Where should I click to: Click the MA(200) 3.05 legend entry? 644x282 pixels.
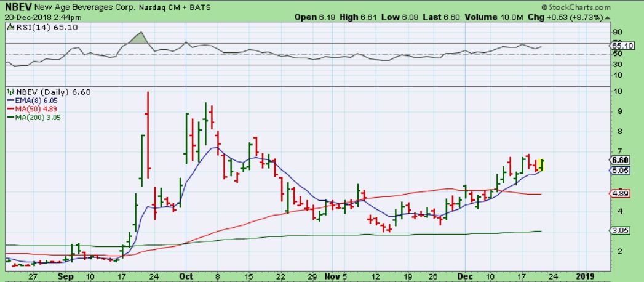point(34,118)
